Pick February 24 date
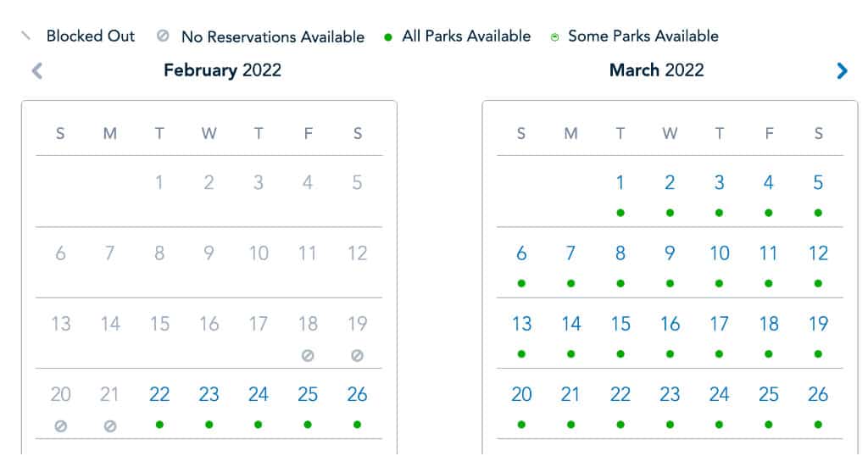The image size is (868, 456). (x=259, y=395)
